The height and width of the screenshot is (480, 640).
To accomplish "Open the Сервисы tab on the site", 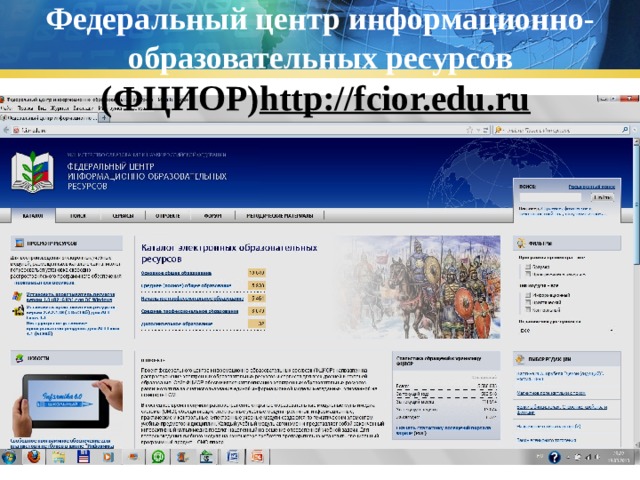I will [123, 216].
